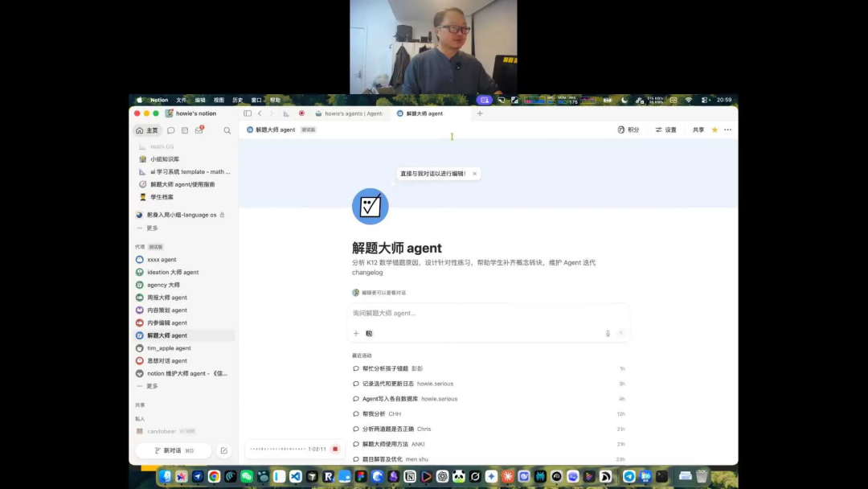Screen dimensions: 868x489
Task: Open the 文件 menu in menu bar
Action: pyautogui.click(x=182, y=101)
